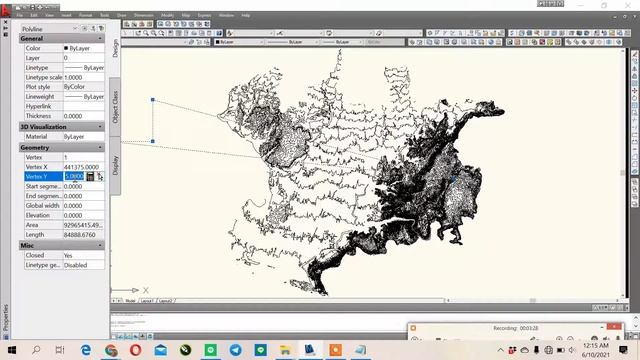This screenshot has width=640, height=360.
Task: Open the notification center icon in the taskbar
Action: point(623,350)
